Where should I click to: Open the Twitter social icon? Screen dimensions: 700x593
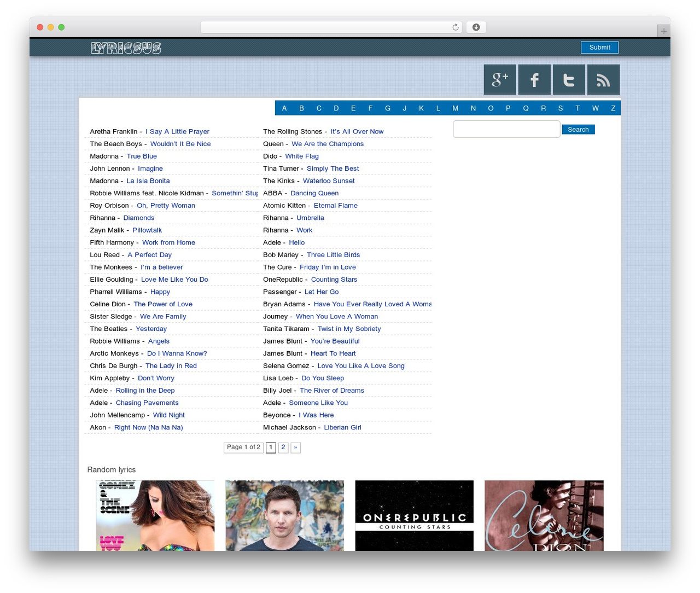point(569,80)
